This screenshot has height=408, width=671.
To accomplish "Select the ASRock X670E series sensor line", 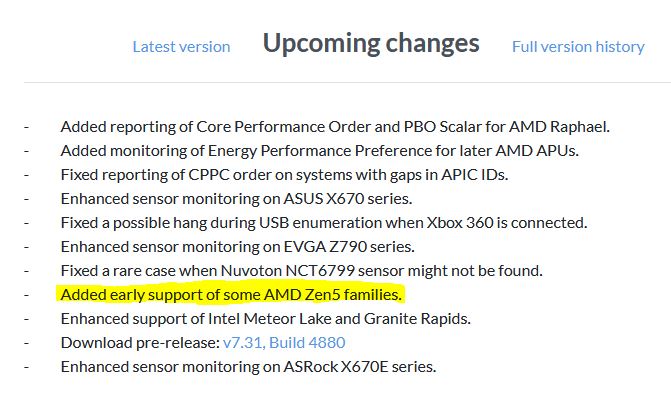I will pos(249,366).
